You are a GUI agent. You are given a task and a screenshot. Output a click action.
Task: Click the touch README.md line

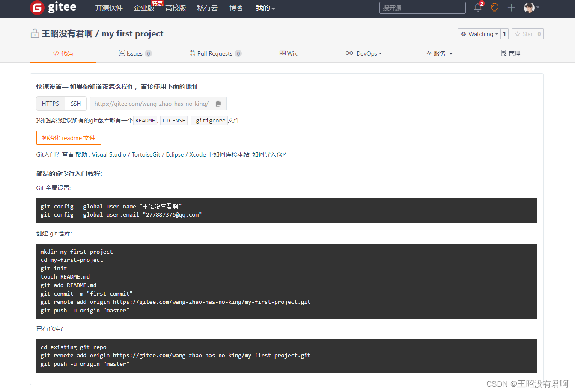(x=65, y=277)
